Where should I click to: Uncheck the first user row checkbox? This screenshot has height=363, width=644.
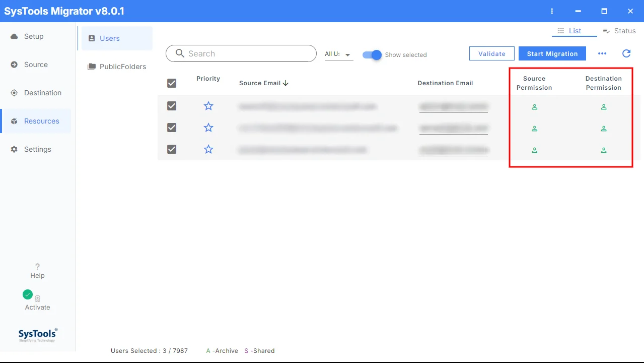[x=172, y=106]
